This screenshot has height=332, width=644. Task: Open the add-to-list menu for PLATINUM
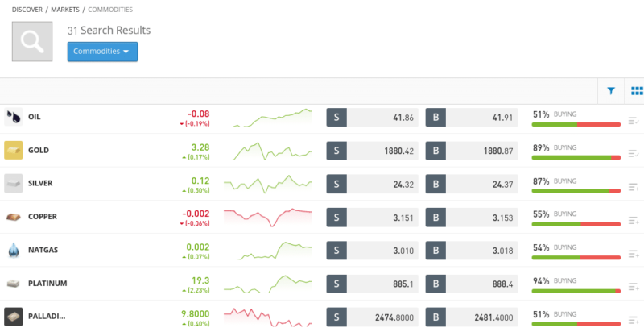(x=634, y=287)
